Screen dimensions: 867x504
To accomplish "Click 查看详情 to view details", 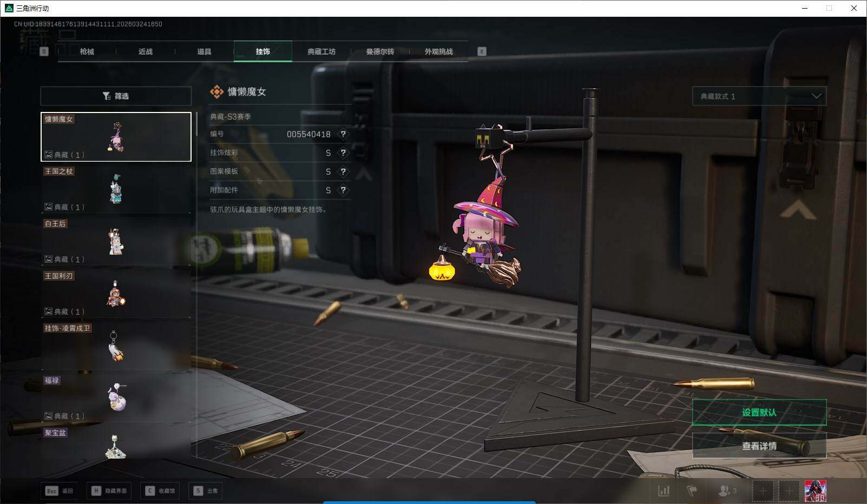I will (759, 446).
